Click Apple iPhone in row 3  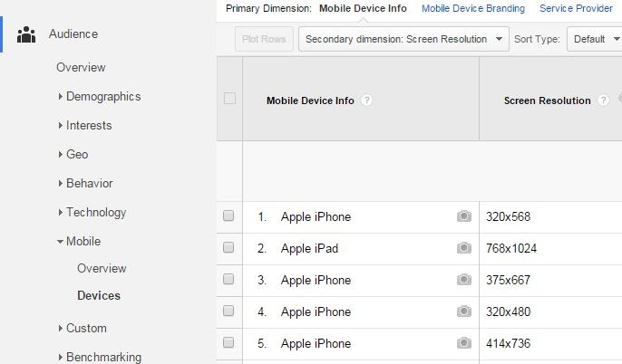coord(316,280)
